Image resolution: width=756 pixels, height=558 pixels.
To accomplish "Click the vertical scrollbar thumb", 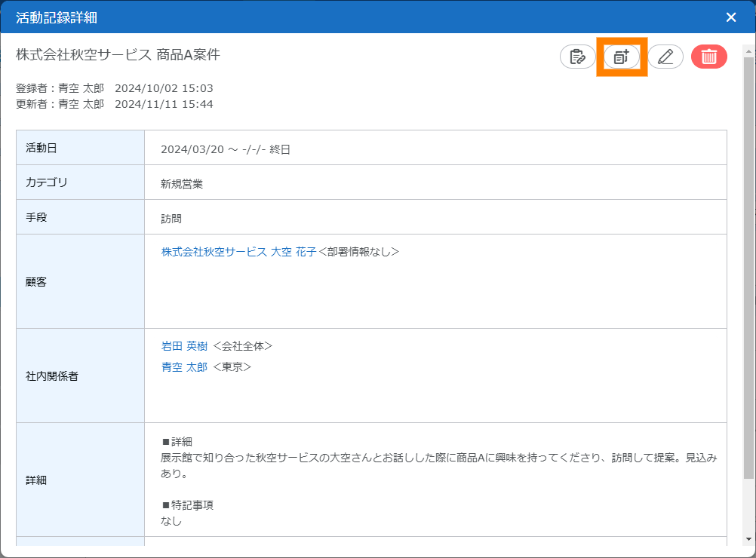I will 748,264.
